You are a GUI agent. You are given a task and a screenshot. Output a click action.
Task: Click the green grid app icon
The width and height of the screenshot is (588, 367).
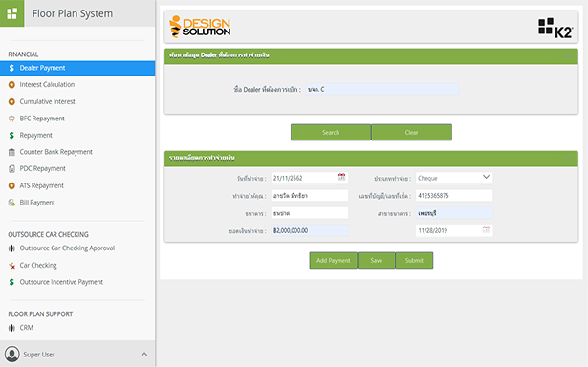point(12,13)
